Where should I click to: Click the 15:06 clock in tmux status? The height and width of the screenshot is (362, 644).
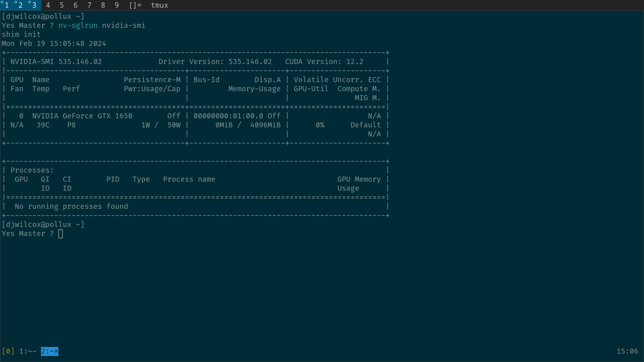click(627, 351)
